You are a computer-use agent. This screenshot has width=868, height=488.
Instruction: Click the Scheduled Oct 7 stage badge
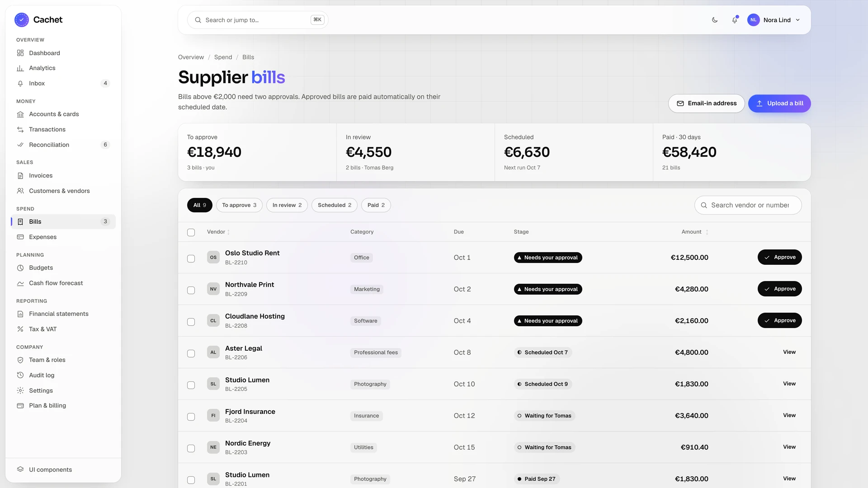543,352
